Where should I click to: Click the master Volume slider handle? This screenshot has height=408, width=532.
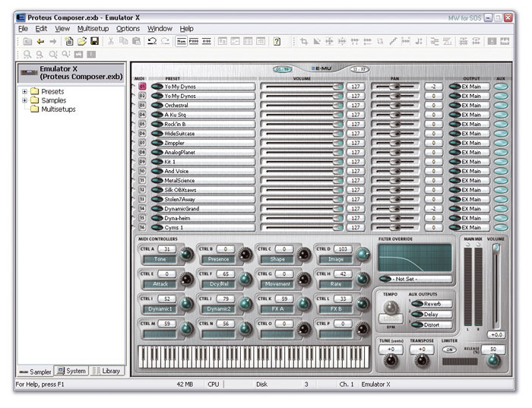pyautogui.click(x=496, y=248)
